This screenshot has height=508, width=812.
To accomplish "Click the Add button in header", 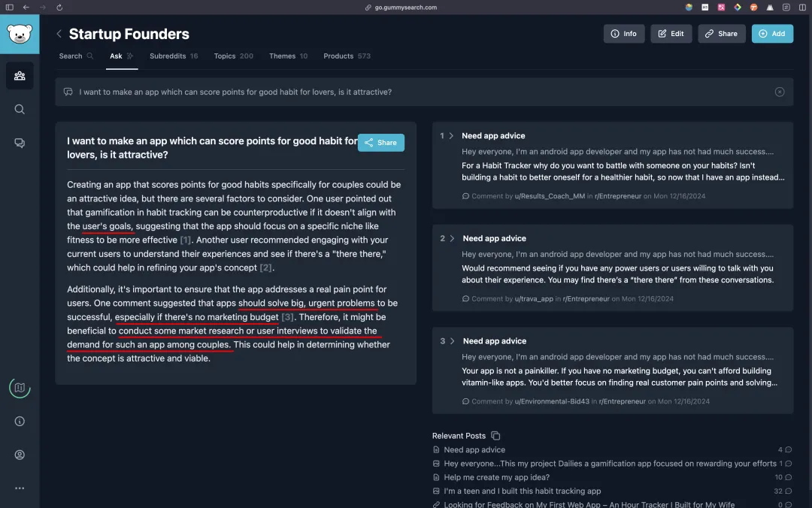I will pos(772,34).
